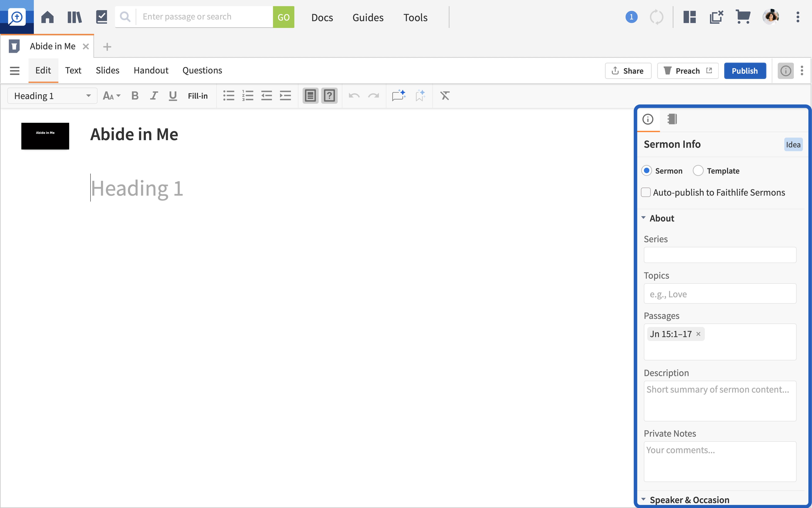Screen dimensions: 812x508
Task: Click the search magnifier icon
Action: coord(125,17)
